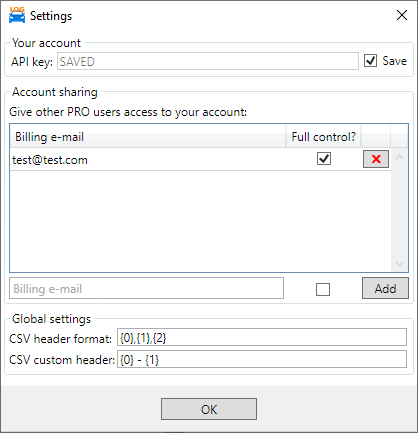Screen dimensions: 418x433
Task: Sort by the Billing e-mail column header
Action: click(148, 136)
